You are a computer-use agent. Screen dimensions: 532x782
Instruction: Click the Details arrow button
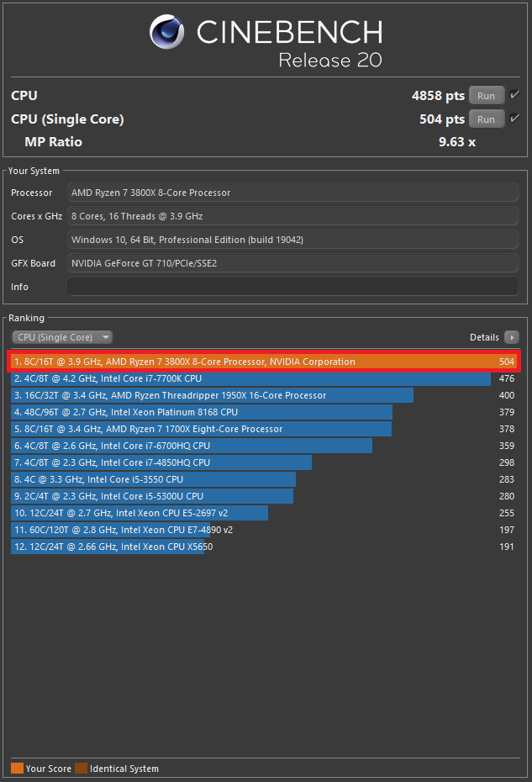coord(511,337)
